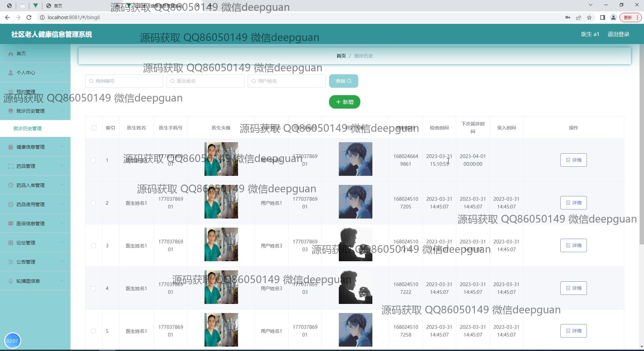Open the 公告管理 menu
The width and height of the screenshot is (644, 351).
[x=26, y=262]
